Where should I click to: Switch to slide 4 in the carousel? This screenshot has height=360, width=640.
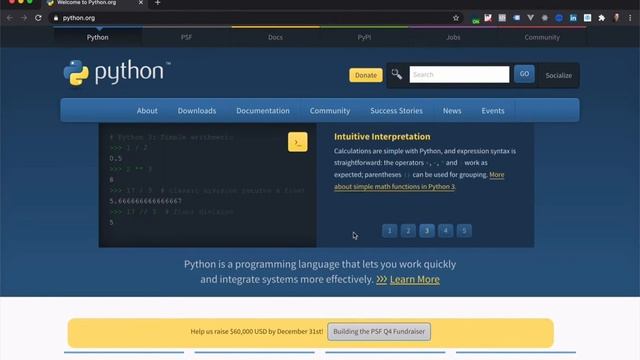[x=445, y=231]
